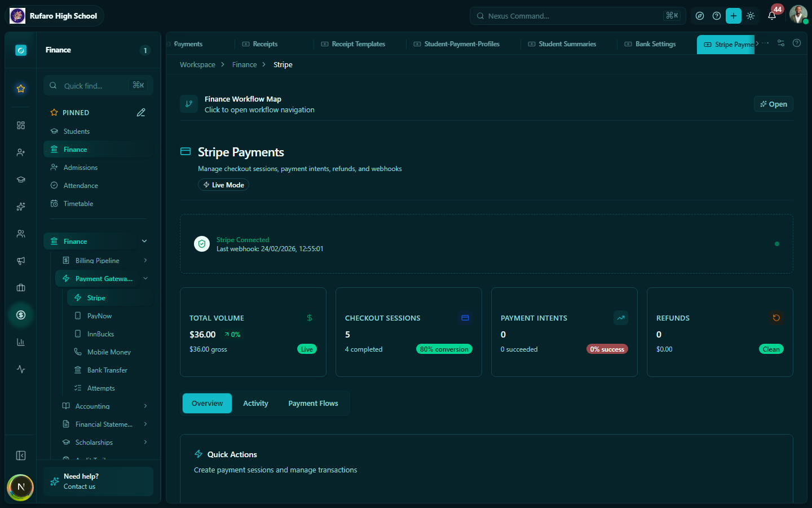Click the activity pulse icon in left rail
This screenshot has height=508, width=812.
pyautogui.click(x=21, y=369)
